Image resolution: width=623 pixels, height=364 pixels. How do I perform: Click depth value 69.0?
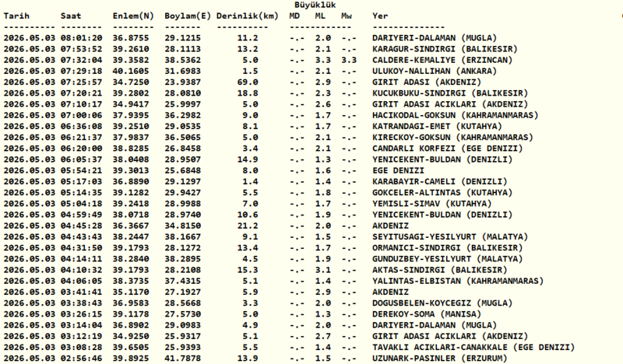248,82
